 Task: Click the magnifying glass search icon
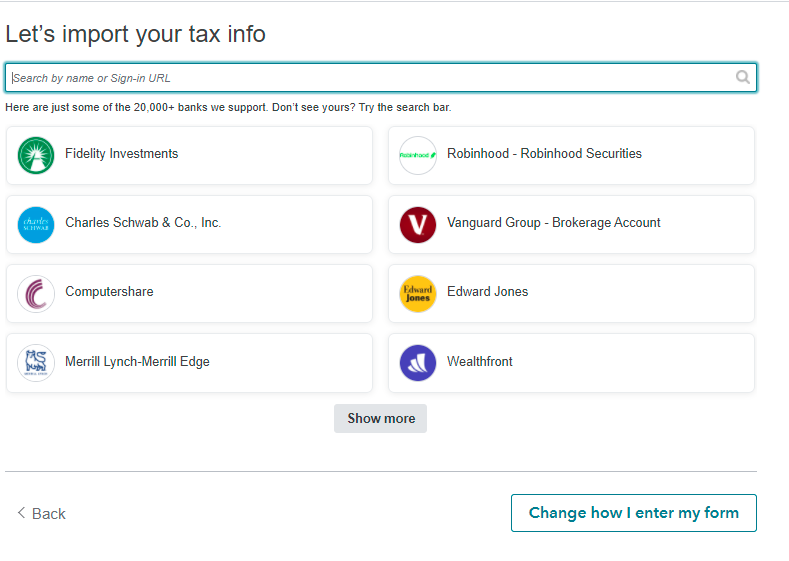743,77
